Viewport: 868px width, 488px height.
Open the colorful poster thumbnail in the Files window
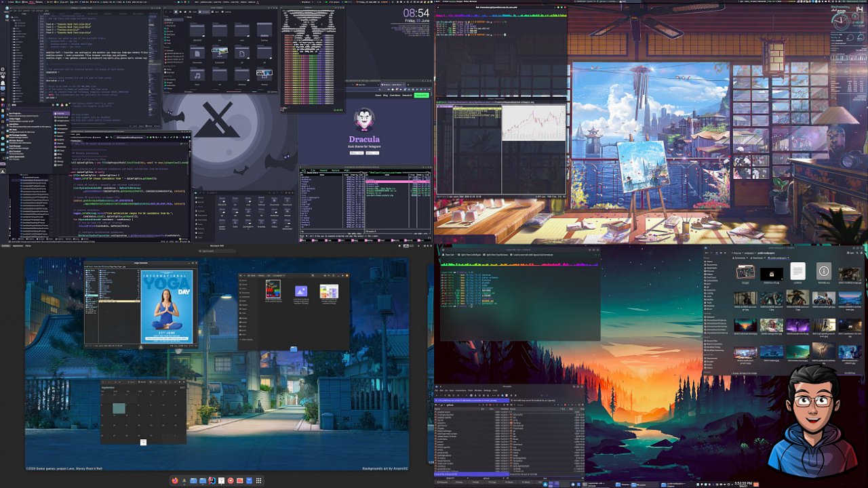[x=273, y=289]
